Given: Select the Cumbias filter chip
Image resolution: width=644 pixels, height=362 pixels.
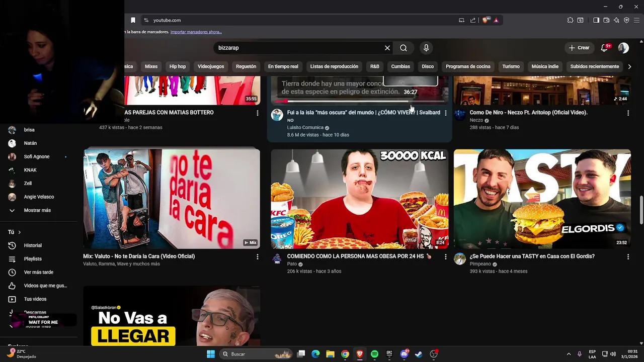Looking at the screenshot, I should tap(400, 66).
